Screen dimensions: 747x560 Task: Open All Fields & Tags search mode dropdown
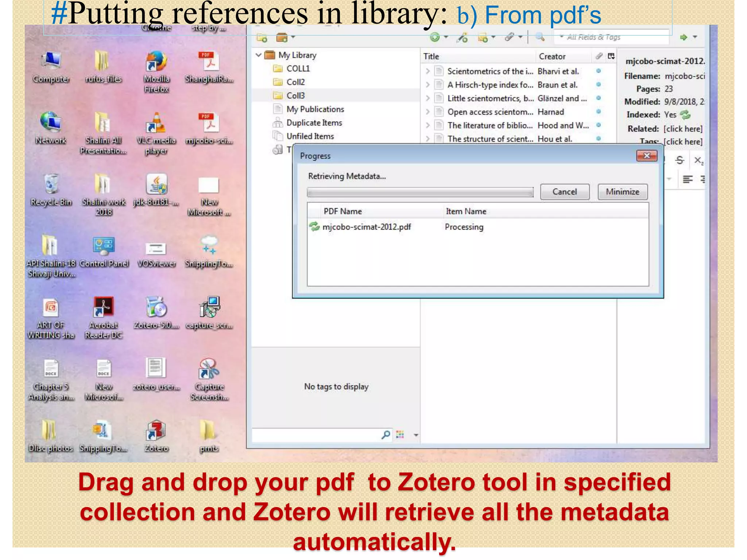(x=562, y=37)
